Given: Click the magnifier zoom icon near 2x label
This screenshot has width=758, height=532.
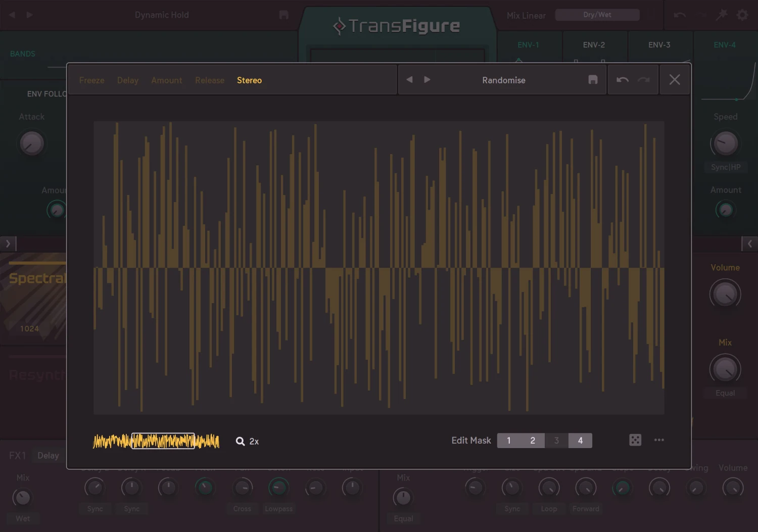Looking at the screenshot, I should tap(240, 441).
